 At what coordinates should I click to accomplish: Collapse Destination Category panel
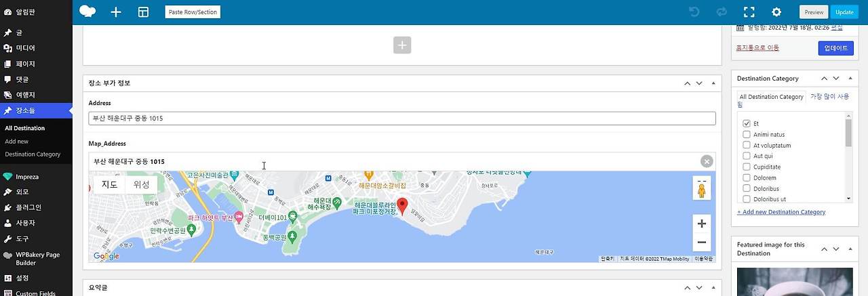point(849,79)
